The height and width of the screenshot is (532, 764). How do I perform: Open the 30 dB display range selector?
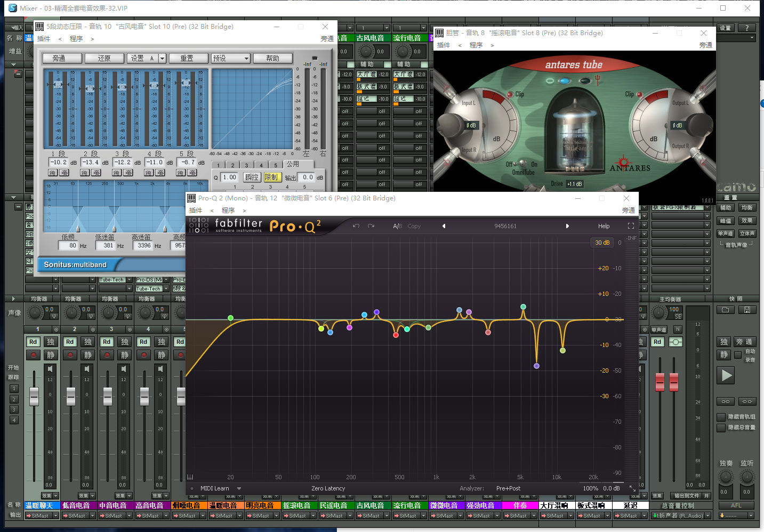[x=602, y=243]
